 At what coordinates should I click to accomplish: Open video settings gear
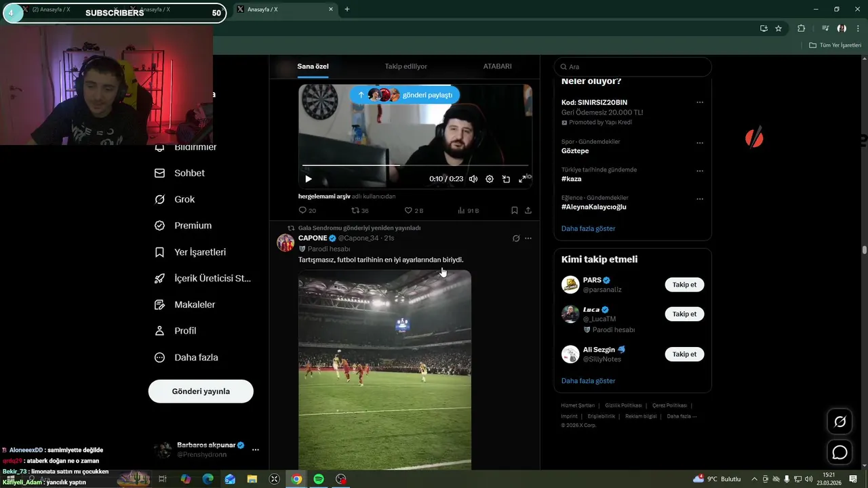(x=490, y=179)
